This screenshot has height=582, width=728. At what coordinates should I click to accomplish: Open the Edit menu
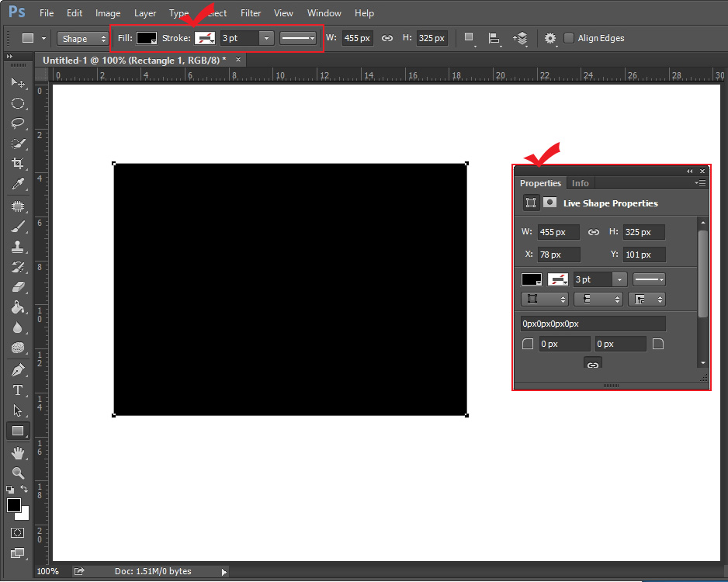point(75,13)
